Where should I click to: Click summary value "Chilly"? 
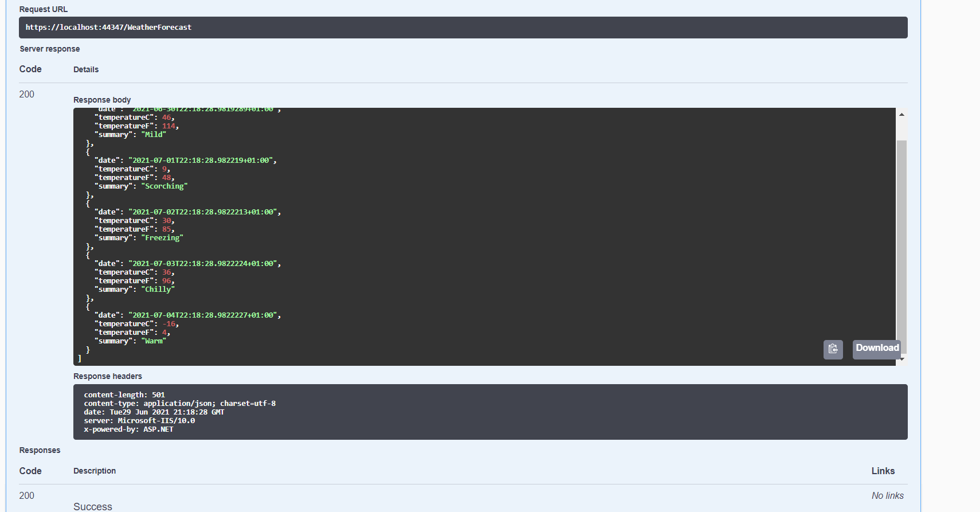pos(158,290)
